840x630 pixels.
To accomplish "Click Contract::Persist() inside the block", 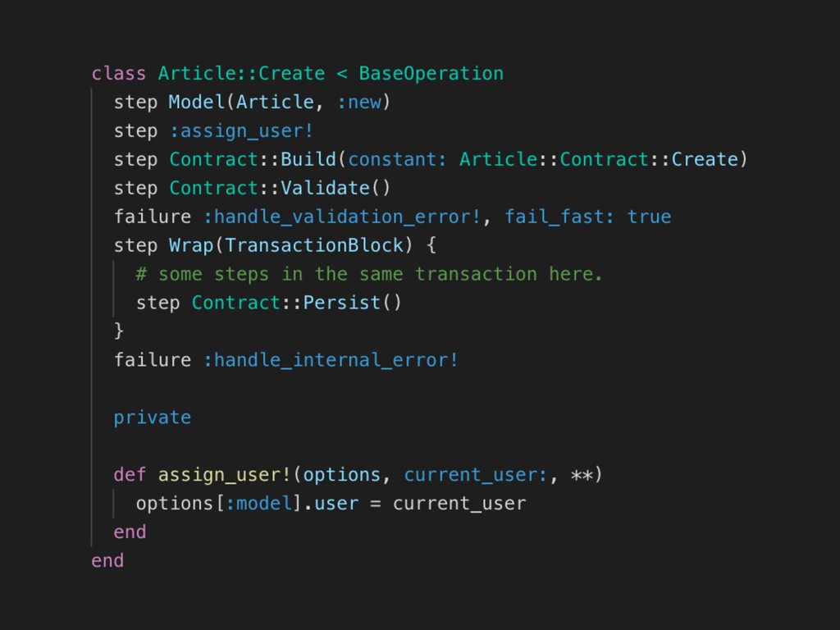I will (x=296, y=303).
